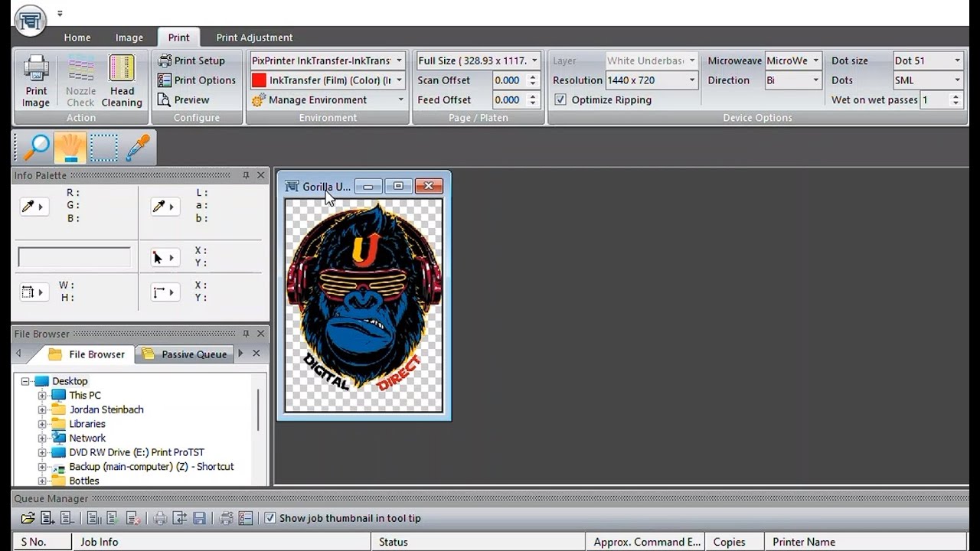Click the transfer arrows icon in Queue Manager
Screen dimensions: 980x551
point(179,518)
